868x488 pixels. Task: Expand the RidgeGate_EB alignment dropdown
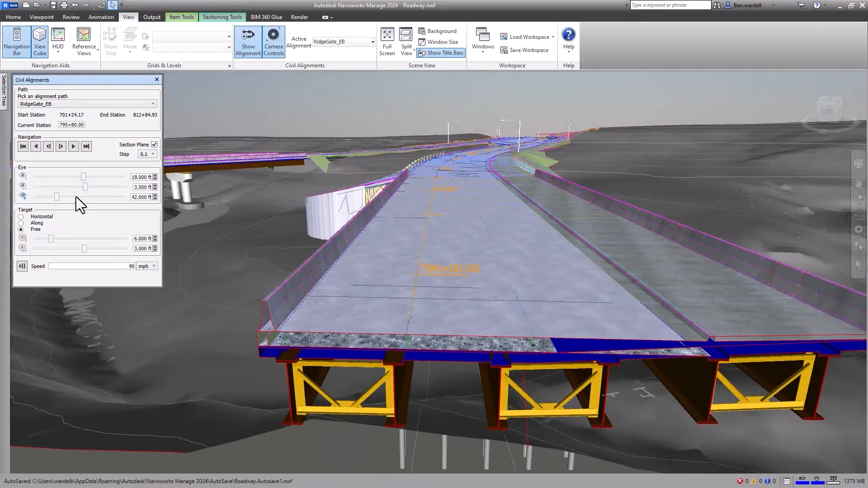(x=153, y=103)
